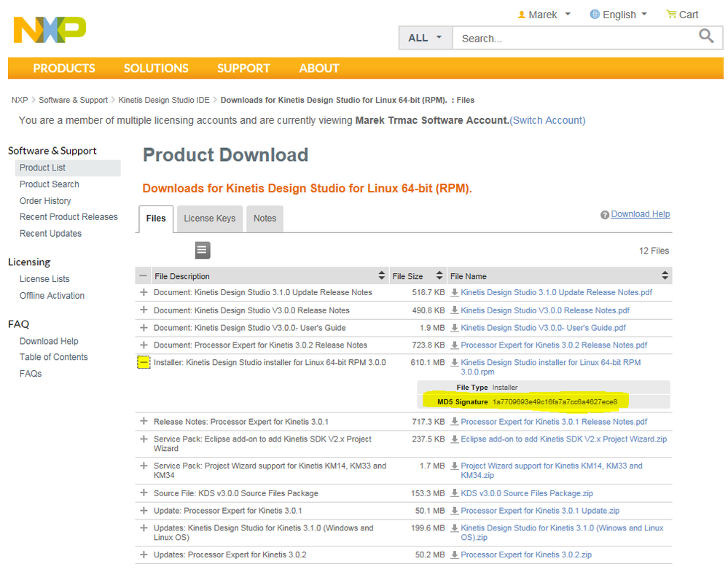The image size is (728, 588).
Task: Click download icon for Linux 64-bit RPM installer
Action: coord(455,362)
